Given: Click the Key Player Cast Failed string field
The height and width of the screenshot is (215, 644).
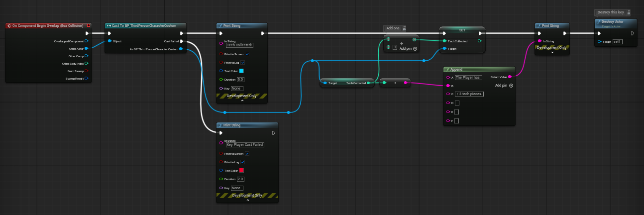Looking at the screenshot, I should coord(245,144).
